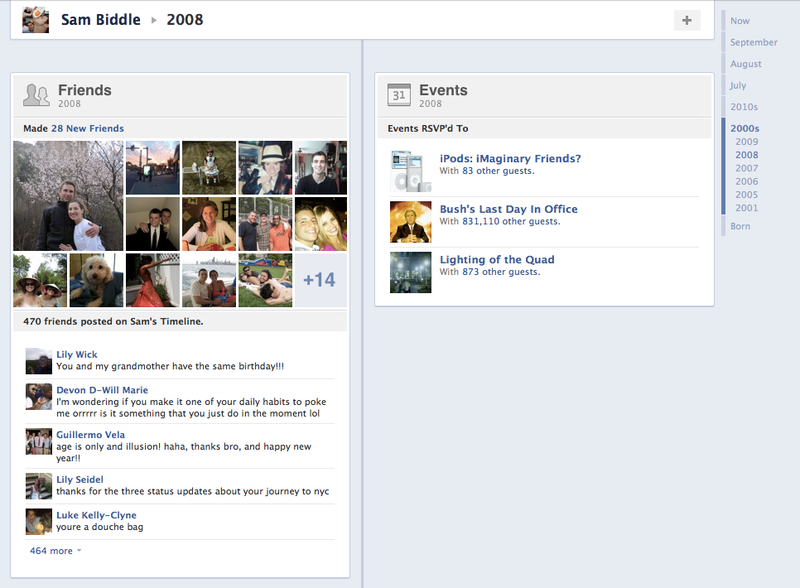View the 831,110 other guests list
Viewport: 800px width, 588px height.
click(x=511, y=222)
